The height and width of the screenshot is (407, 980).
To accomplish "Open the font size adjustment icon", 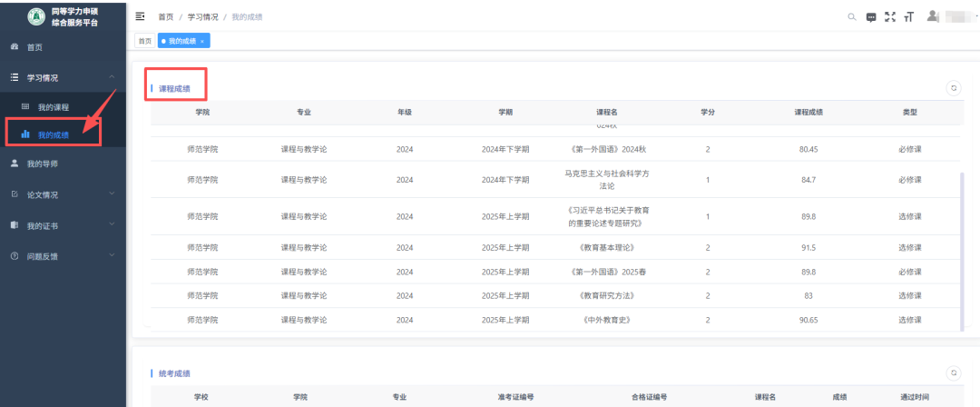I will click(907, 17).
